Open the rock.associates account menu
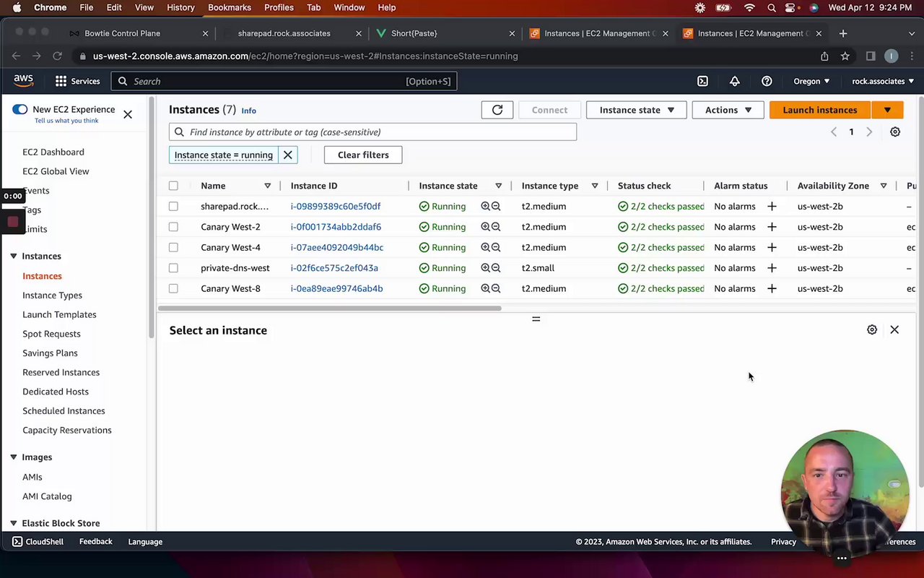924x578 pixels. coord(883,81)
